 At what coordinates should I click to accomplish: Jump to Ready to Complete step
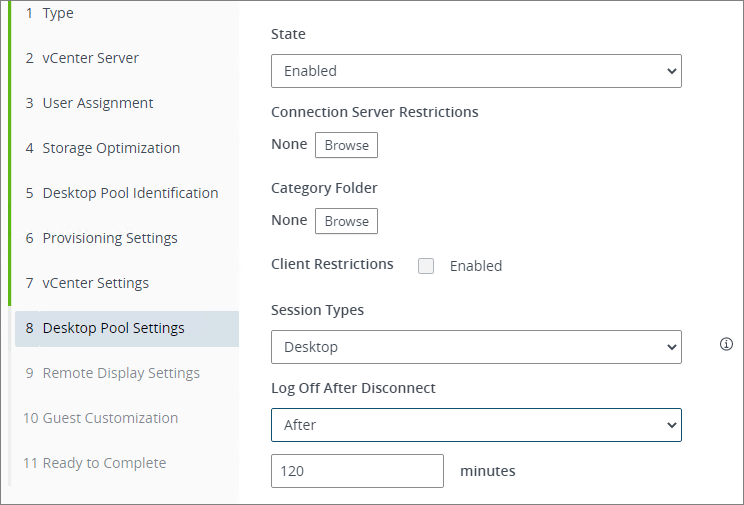coord(104,463)
